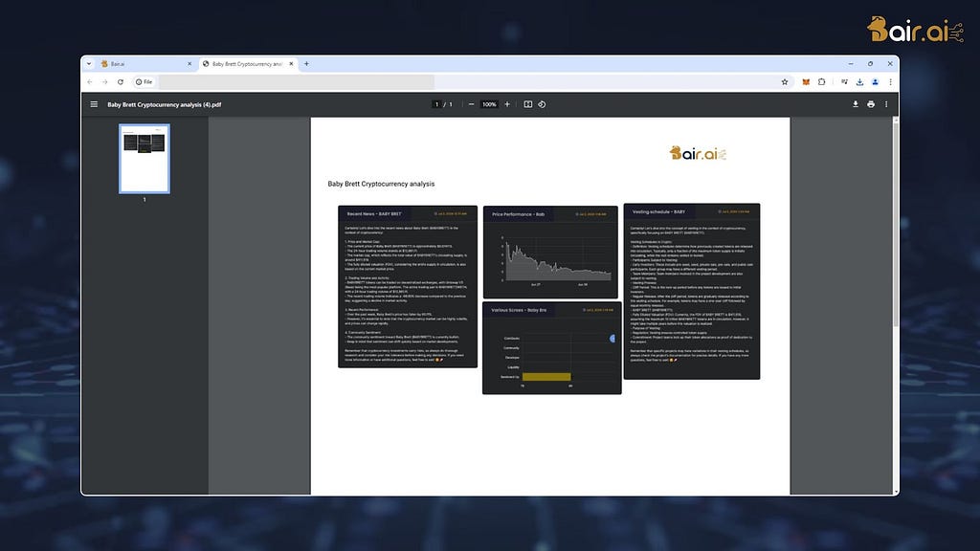Open the tab search dropdown arrow
Image resolution: width=980 pixels, height=551 pixels.
click(89, 64)
